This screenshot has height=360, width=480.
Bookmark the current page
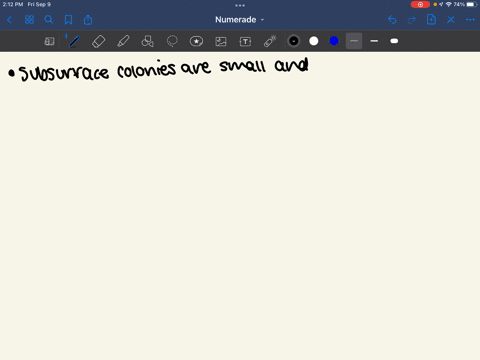point(68,20)
